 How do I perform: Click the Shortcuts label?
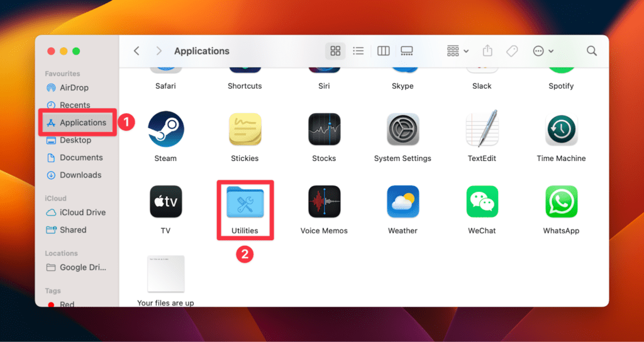click(x=245, y=86)
